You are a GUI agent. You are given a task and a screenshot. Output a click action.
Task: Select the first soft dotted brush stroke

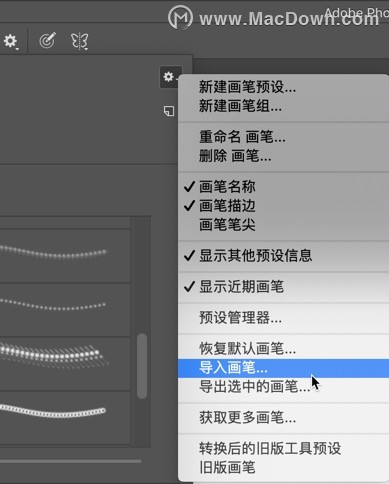(65, 256)
